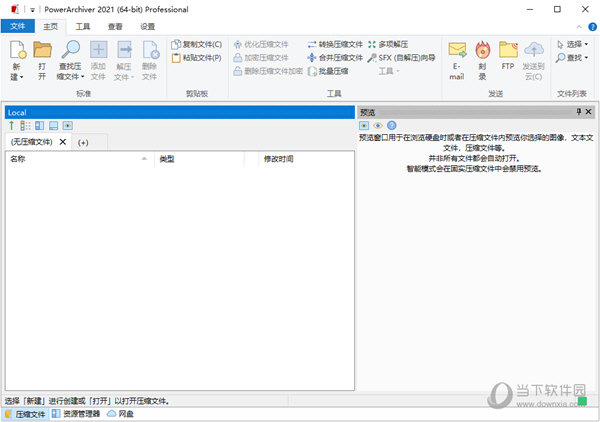Open the 文件 menu tab
This screenshot has width=600, height=422.
(x=18, y=26)
